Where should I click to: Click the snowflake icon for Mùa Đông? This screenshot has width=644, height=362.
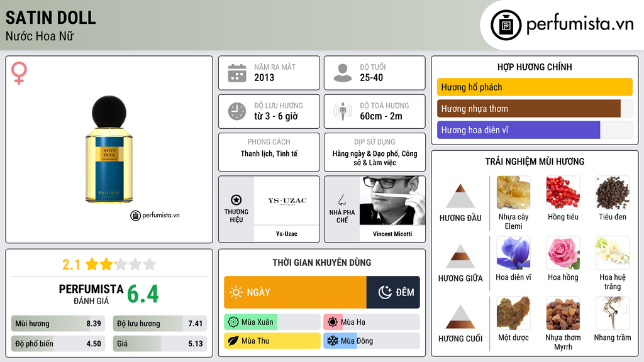(x=332, y=341)
